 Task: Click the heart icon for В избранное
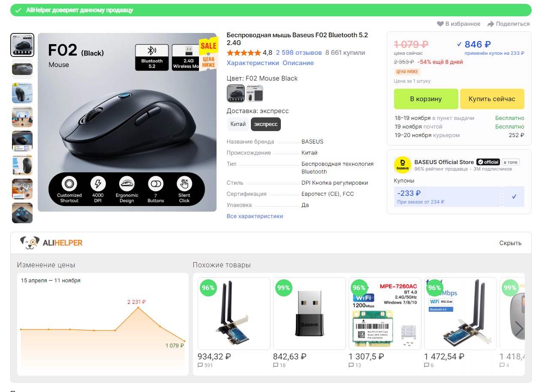[x=440, y=24]
